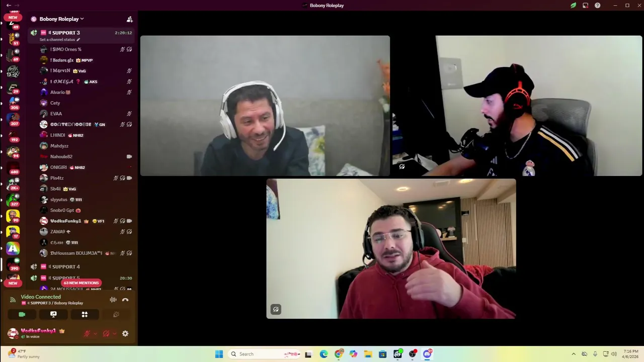Click the edit channel status pencil icon
The width and height of the screenshot is (644, 362).
tap(79, 40)
